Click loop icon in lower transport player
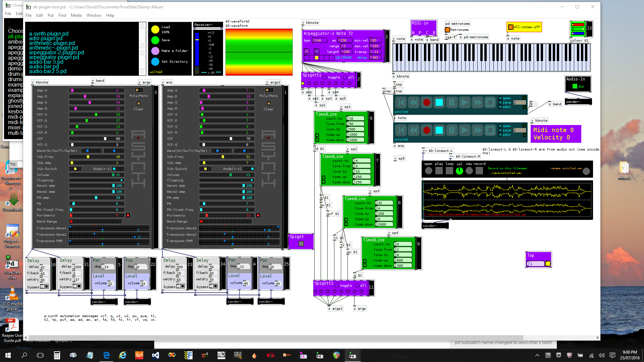The height and width of the screenshot is (362, 644). click(490, 130)
